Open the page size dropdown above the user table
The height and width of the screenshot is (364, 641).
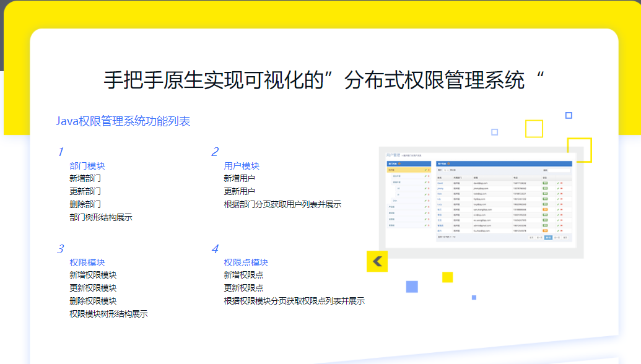coord(446,170)
